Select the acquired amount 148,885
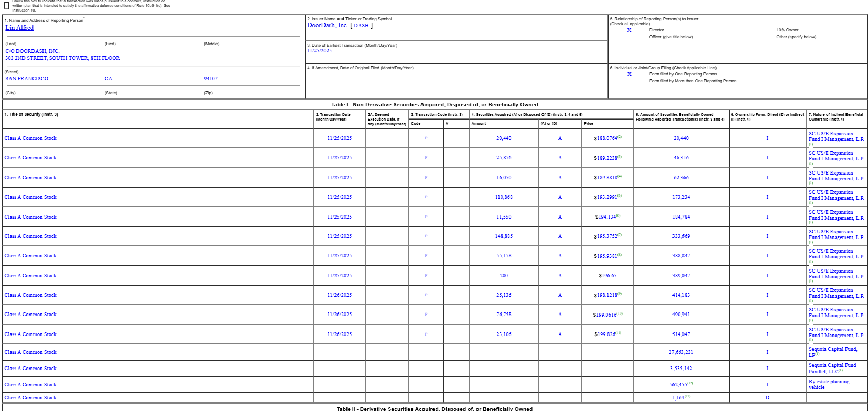The image size is (868, 411). click(504, 236)
